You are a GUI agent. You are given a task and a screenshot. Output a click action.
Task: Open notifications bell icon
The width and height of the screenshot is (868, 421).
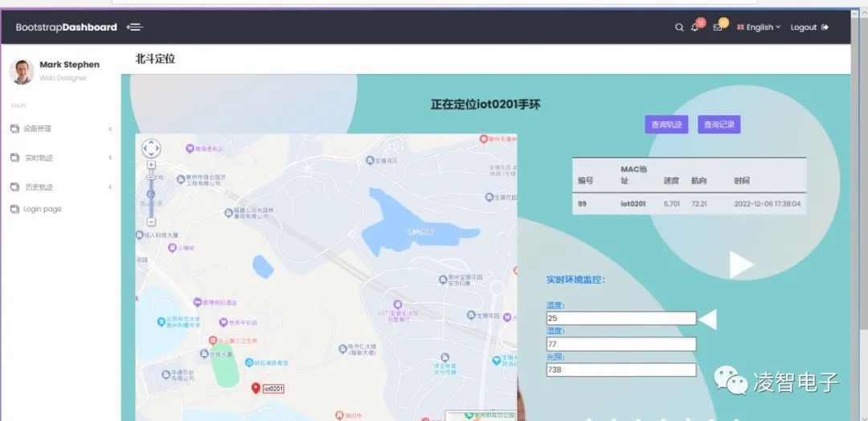pos(694,27)
